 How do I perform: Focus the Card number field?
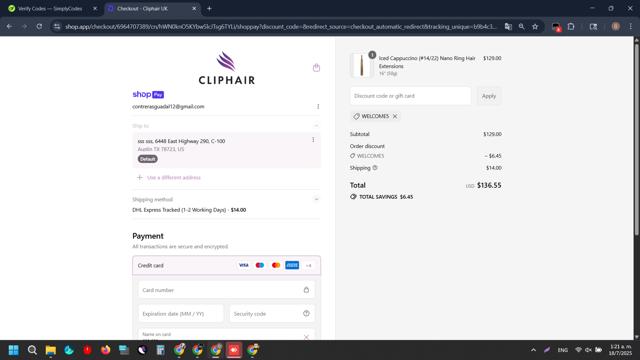tap(226, 290)
